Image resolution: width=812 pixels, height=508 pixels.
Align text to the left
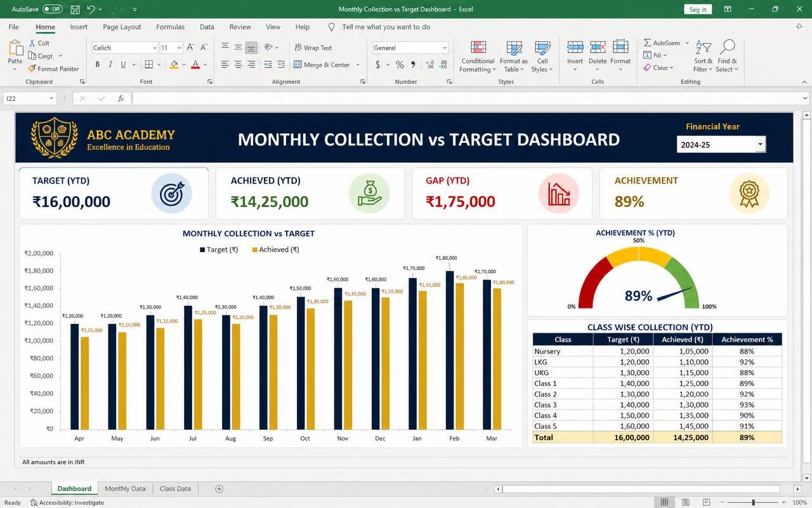click(225, 65)
